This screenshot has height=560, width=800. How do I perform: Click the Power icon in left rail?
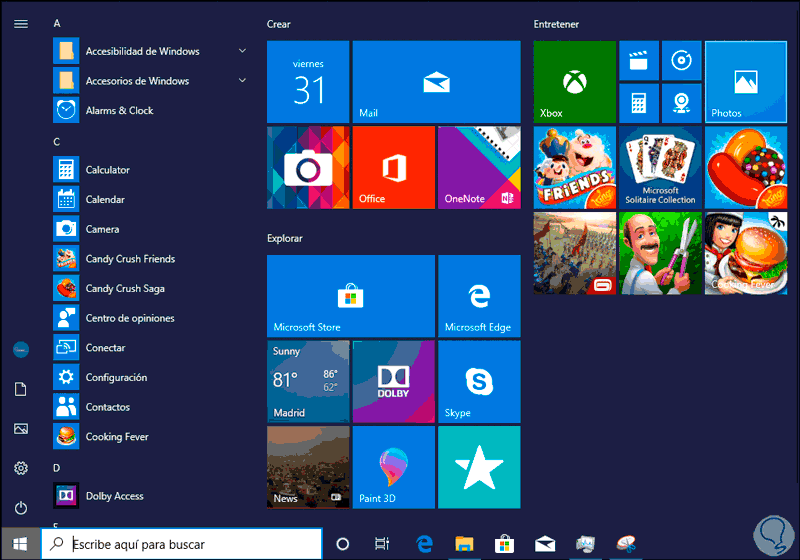point(21,508)
